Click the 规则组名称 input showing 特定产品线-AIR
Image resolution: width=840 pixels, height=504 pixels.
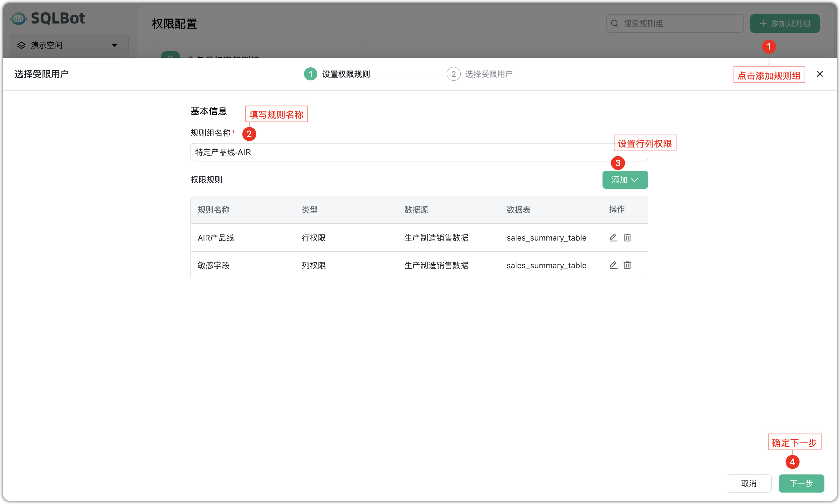tap(418, 152)
